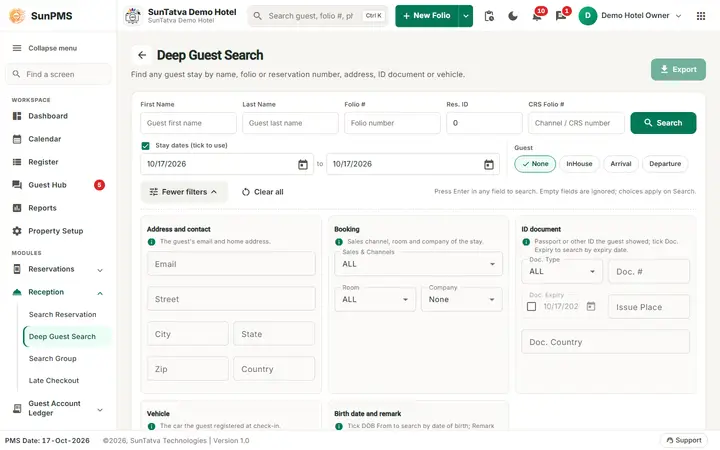Image resolution: width=720 pixels, height=450 pixels.
Task: Click the SunTatva Demo Hotel emblem icon
Action: pyautogui.click(x=133, y=16)
